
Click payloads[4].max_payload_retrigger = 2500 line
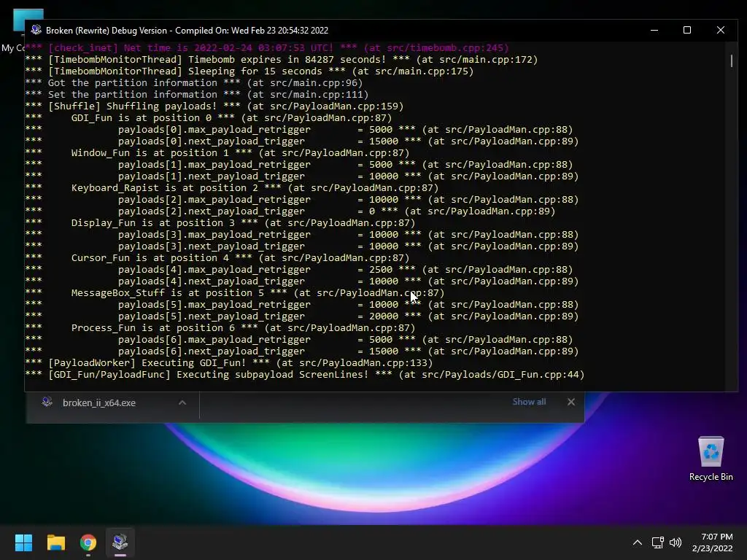pyautogui.click(x=299, y=270)
